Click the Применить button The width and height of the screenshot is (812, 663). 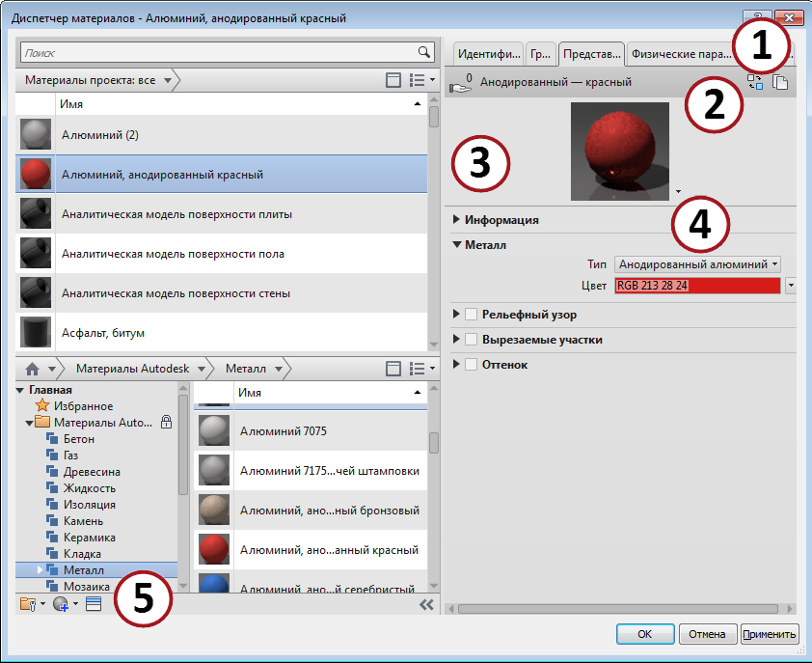pos(769,633)
